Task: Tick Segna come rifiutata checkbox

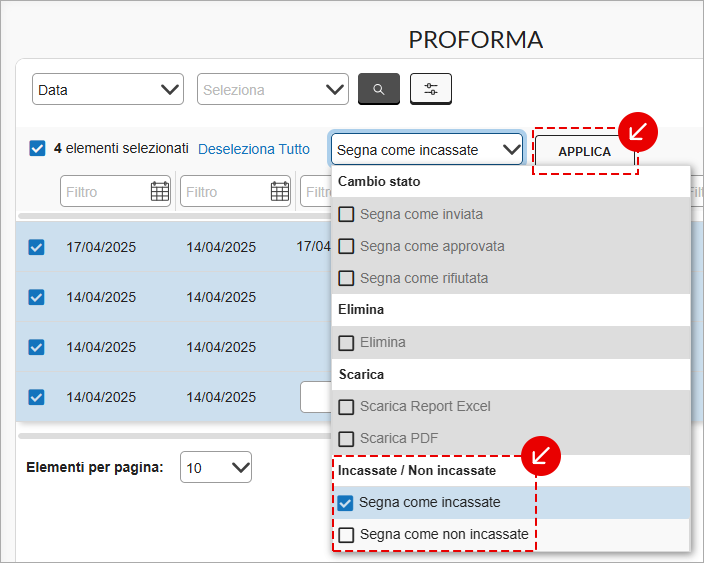Action: tap(346, 278)
